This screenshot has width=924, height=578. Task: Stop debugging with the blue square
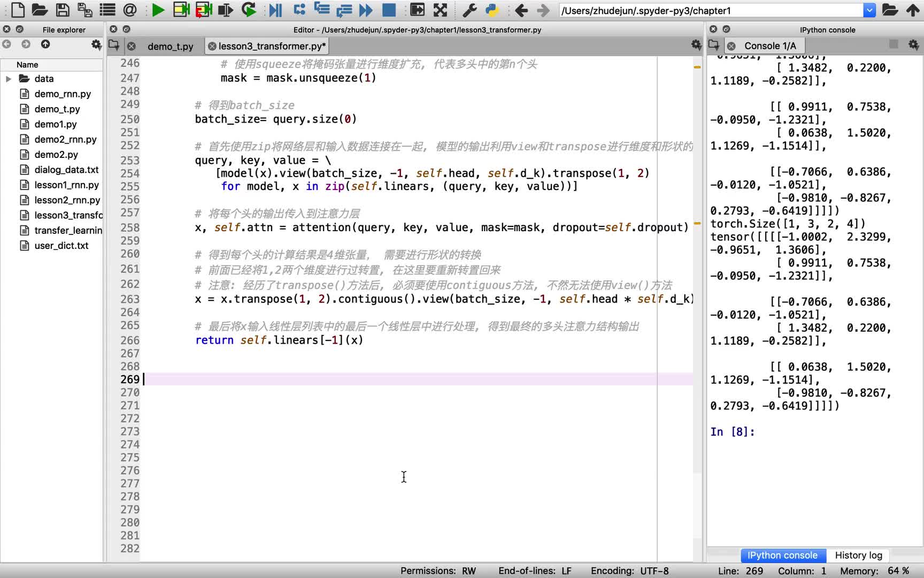click(389, 10)
